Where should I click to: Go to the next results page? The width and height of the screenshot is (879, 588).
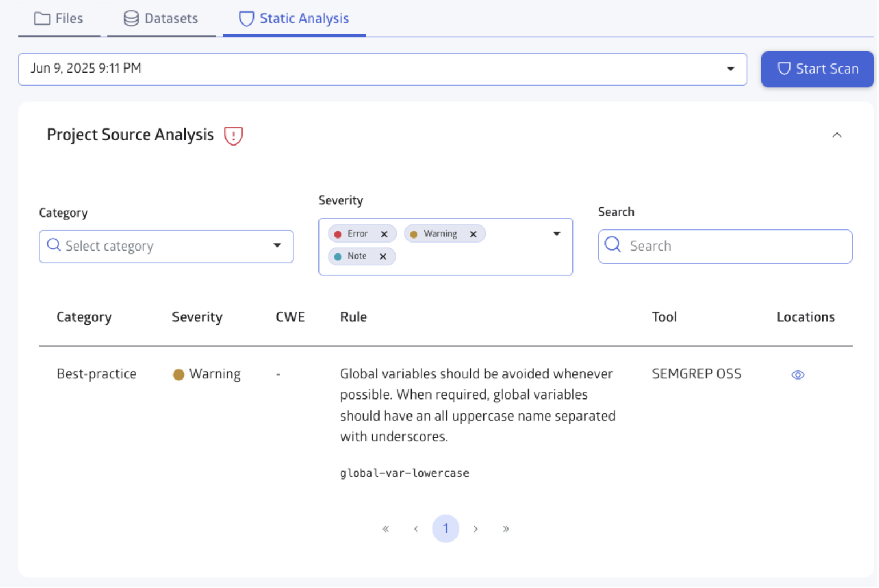point(475,529)
